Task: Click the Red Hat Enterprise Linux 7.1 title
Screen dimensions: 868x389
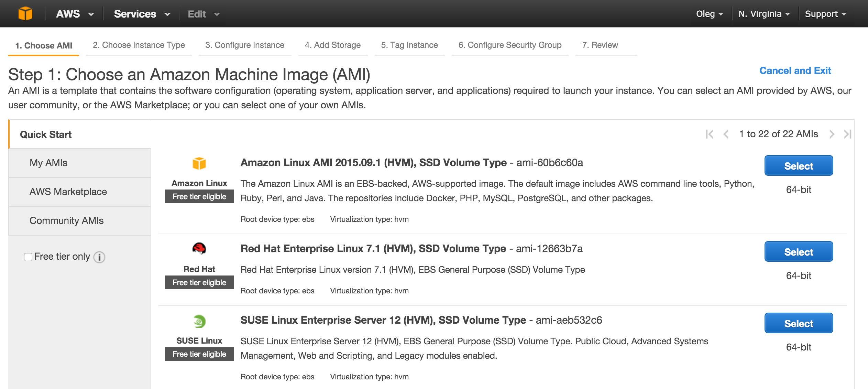Action: (x=373, y=249)
